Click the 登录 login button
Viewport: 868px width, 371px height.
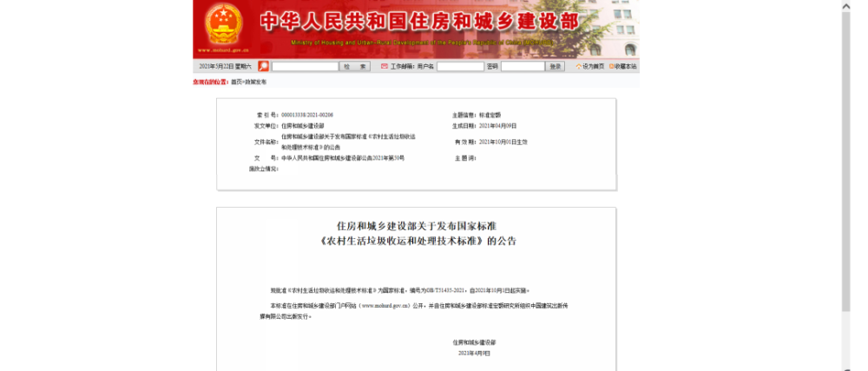pos(556,66)
